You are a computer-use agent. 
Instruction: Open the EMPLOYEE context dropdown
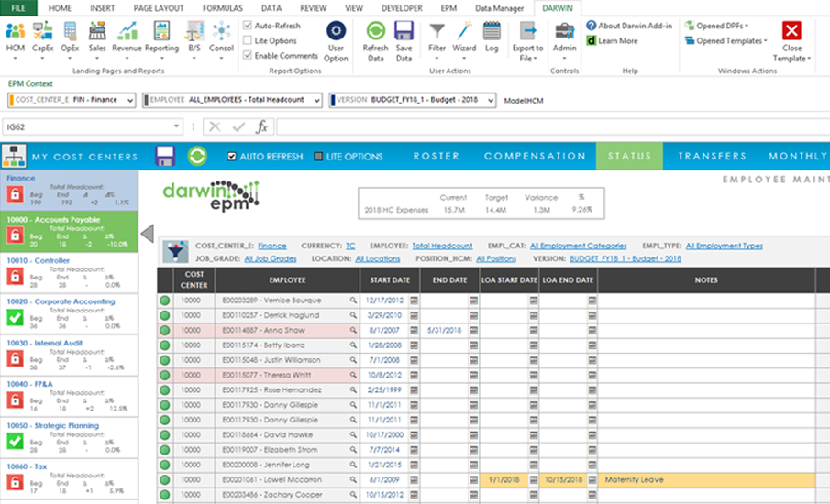[x=316, y=100]
